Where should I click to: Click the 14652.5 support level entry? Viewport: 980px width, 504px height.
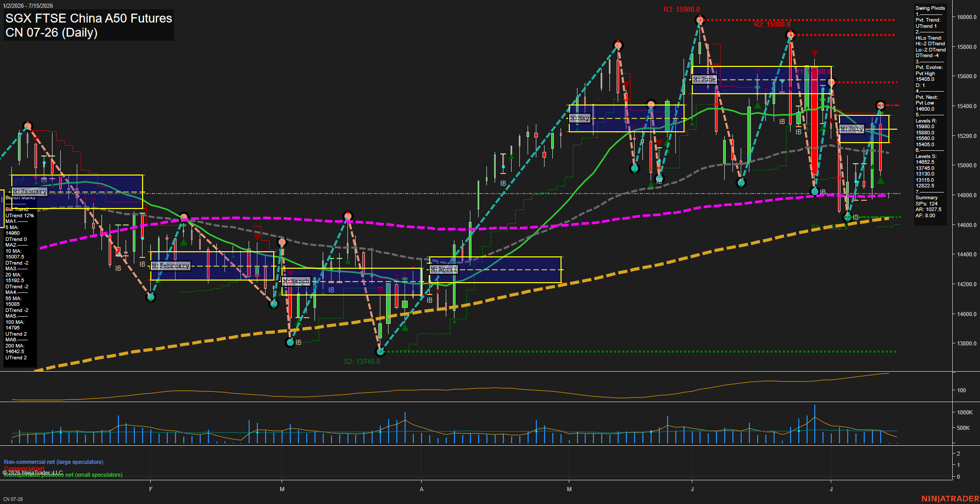925,162
